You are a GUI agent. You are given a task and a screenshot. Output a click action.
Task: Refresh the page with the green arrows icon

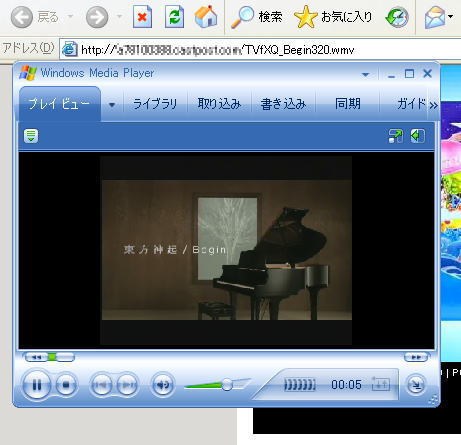coord(174,17)
